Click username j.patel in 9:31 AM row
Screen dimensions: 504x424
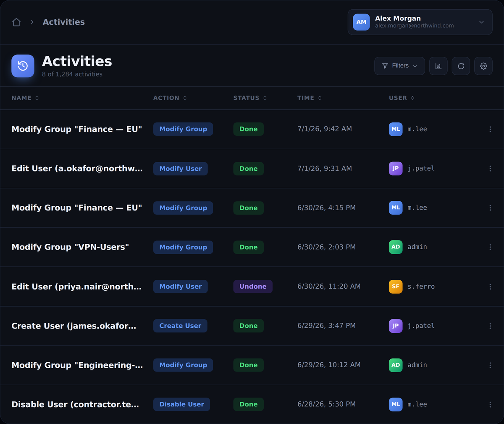coord(421,169)
